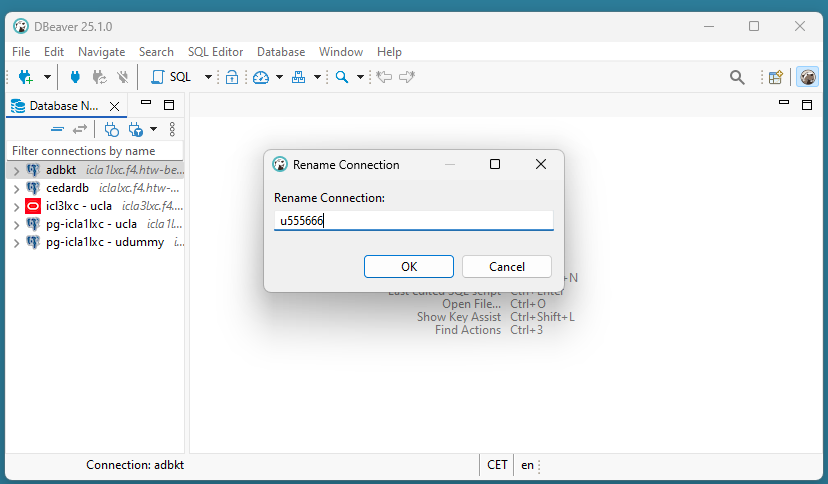This screenshot has width=828, height=484.
Task: Expand the tools icon dropdown arrow
Action: click(x=317, y=77)
